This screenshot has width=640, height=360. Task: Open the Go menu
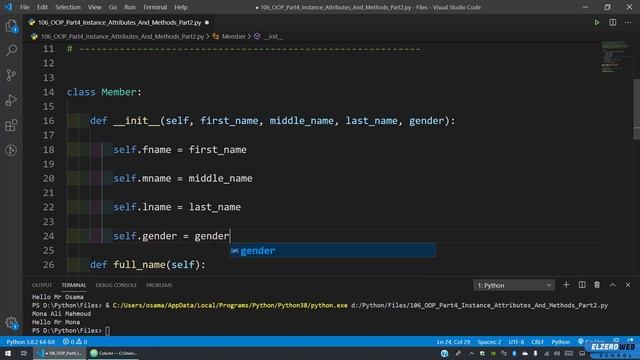(x=113, y=7)
